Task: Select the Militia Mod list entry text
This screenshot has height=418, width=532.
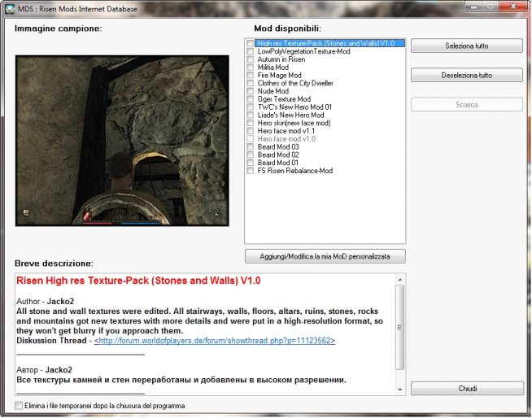Action: pyautogui.click(x=273, y=67)
